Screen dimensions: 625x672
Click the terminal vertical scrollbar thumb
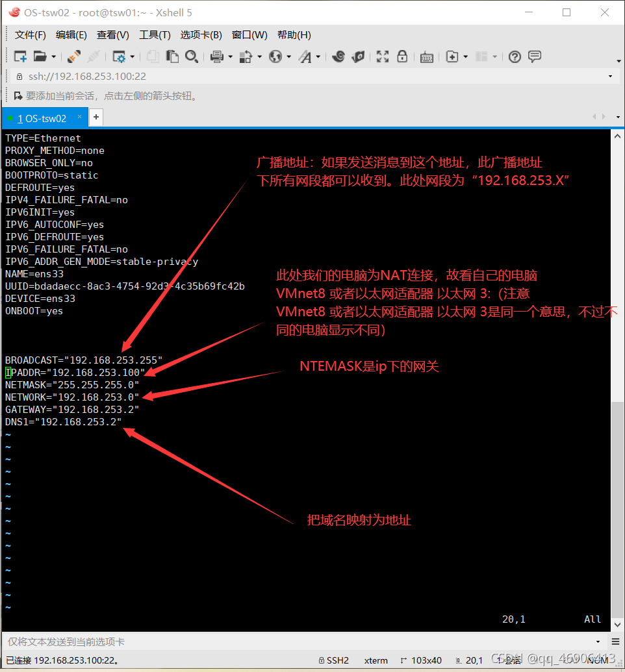(617, 510)
